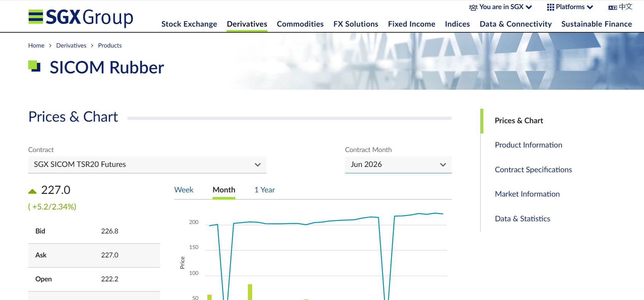Click the Platforms grid icon

click(x=551, y=7)
